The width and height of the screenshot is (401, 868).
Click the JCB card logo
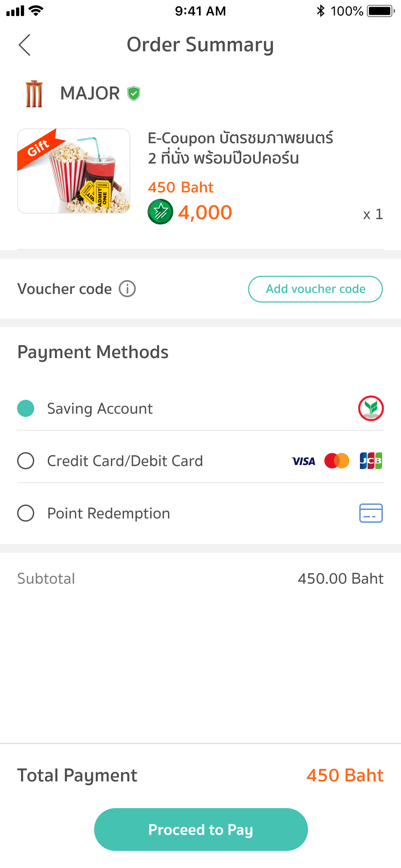click(371, 461)
